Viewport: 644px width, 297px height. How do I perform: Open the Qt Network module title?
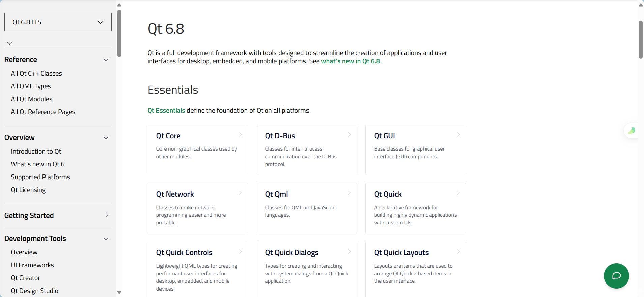175,194
